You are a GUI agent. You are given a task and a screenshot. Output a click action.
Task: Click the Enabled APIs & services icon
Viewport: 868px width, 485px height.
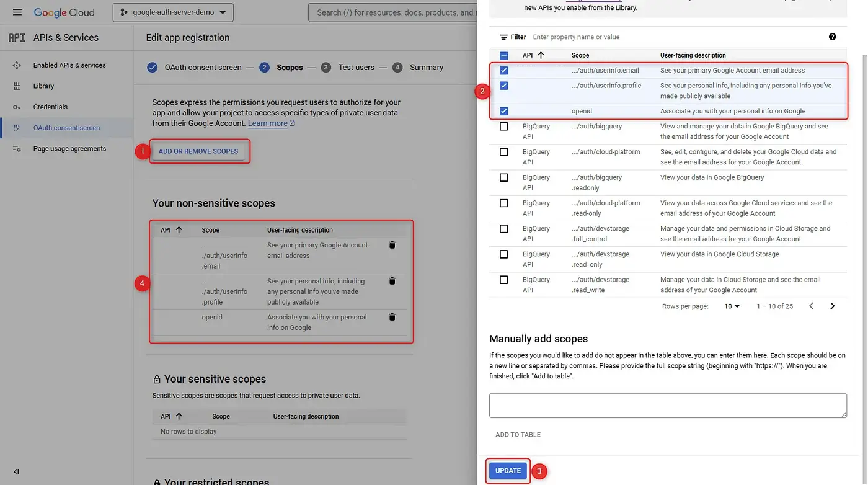click(17, 65)
